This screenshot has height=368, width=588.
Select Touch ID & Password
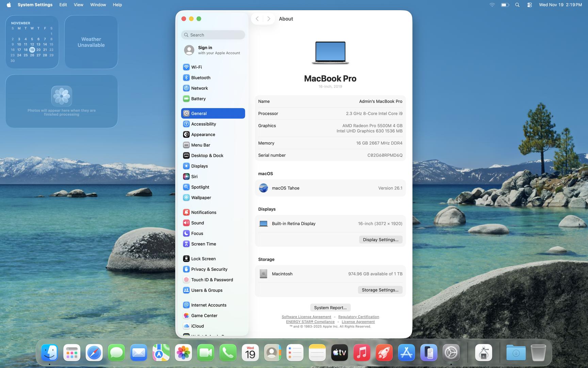click(x=212, y=280)
